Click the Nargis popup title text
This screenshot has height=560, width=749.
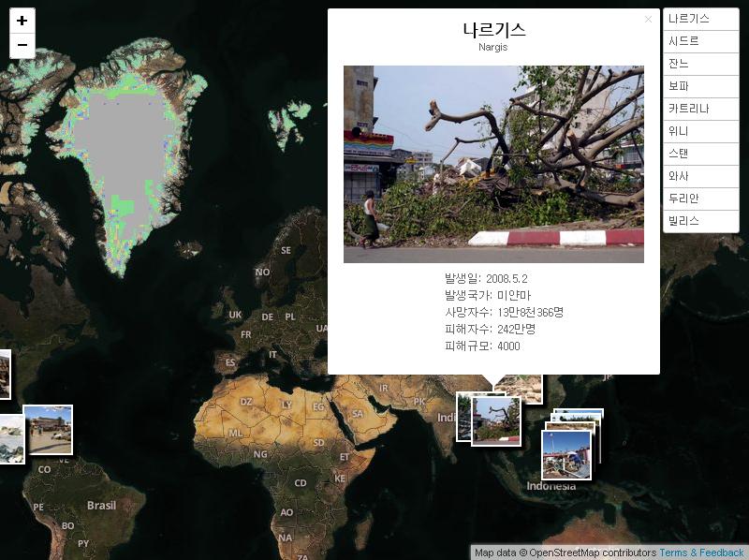493,29
